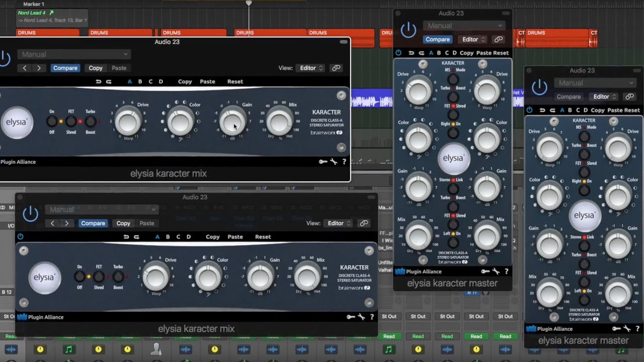Open help question mark in lower karacter mix window
The width and height of the screenshot is (644, 362).
372,317
